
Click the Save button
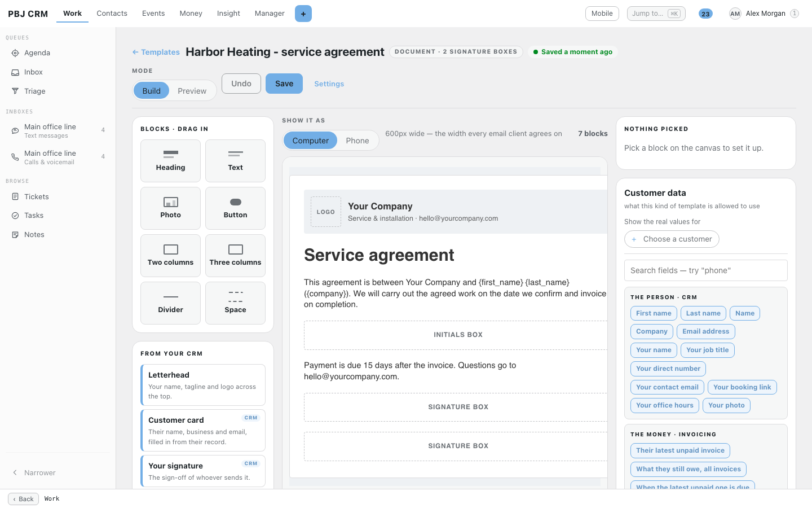pyautogui.click(x=284, y=84)
